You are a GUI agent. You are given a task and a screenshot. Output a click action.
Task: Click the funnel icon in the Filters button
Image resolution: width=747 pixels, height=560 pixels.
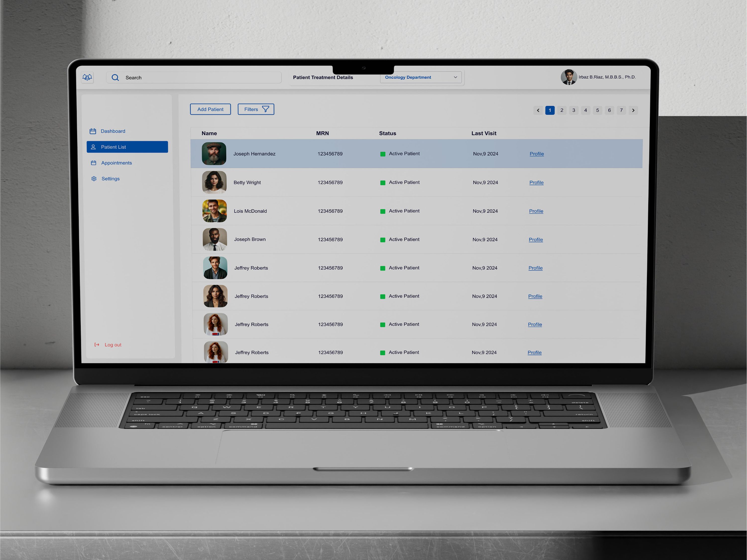tap(266, 109)
